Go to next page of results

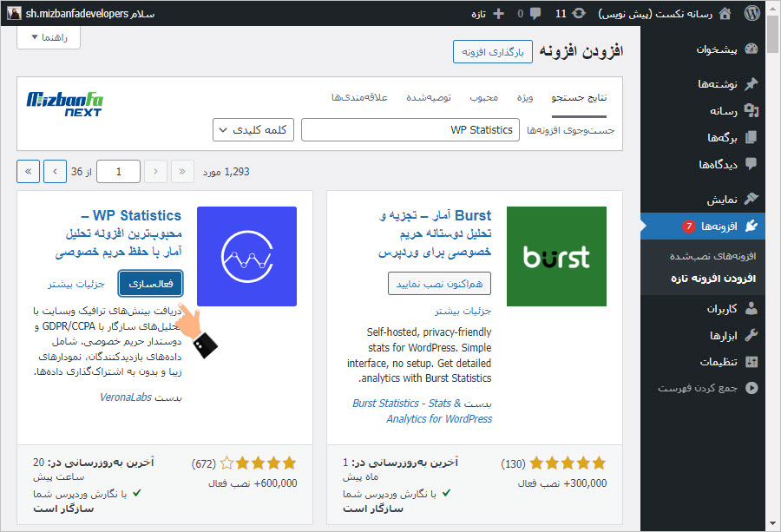[55, 172]
